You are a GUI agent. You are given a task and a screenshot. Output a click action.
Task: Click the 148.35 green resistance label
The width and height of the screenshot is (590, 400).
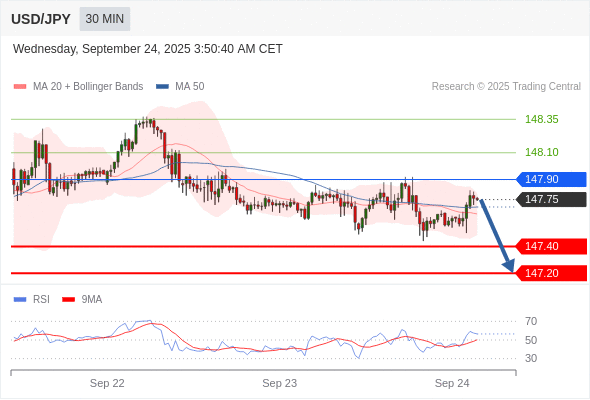[541, 119]
